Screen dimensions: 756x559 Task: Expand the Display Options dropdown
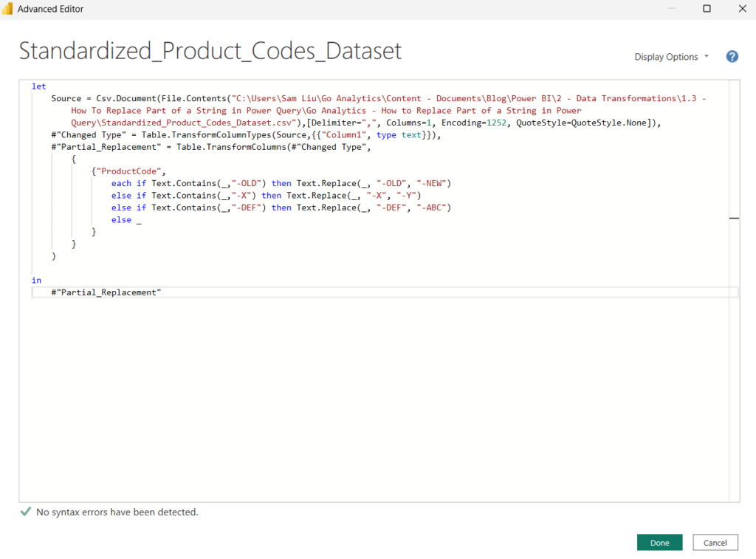[x=671, y=57]
